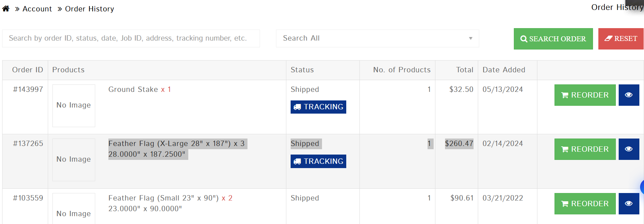Open the Search All dropdown
This screenshot has width=644, height=224.
click(x=377, y=38)
